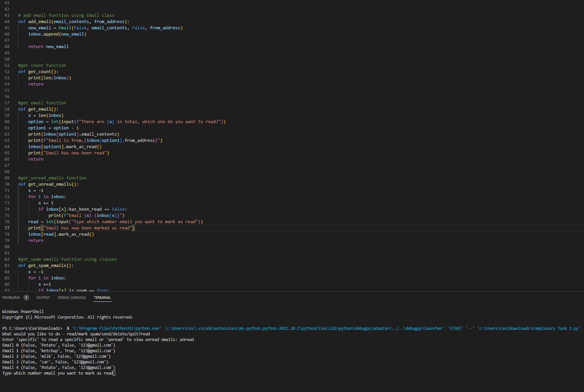Click 'print("Email has now been marked as read")' line

pyautogui.click(x=81, y=228)
